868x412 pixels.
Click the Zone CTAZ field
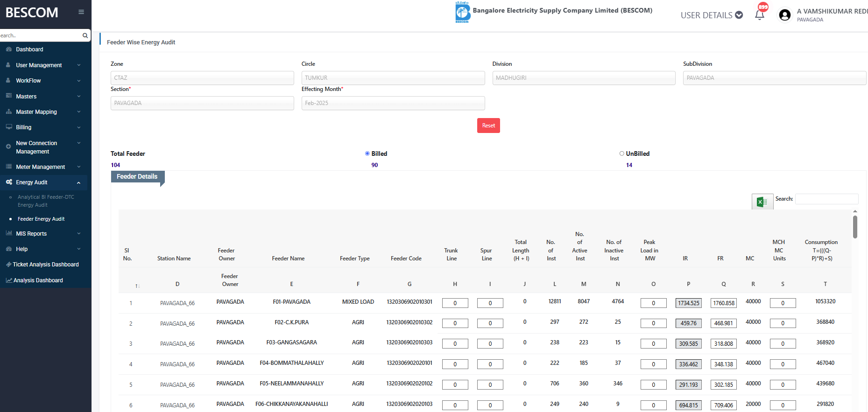pos(202,78)
